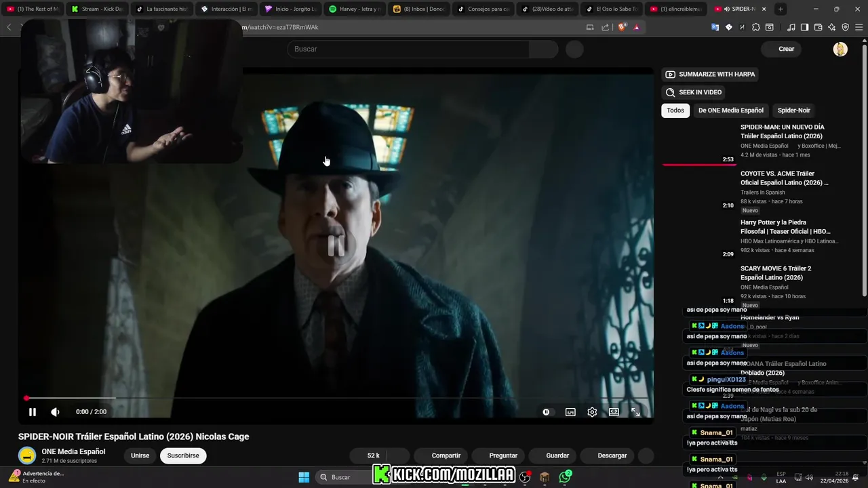The height and width of the screenshot is (488, 868).
Task: Open the YouTube account avatar menu
Action: [x=840, y=49]
